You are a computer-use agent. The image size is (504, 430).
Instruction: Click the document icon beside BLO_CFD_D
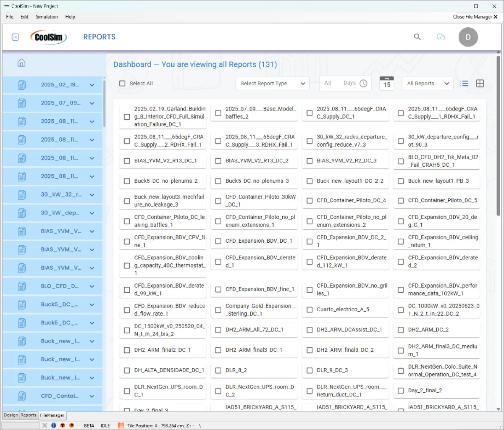click(22, 286)
